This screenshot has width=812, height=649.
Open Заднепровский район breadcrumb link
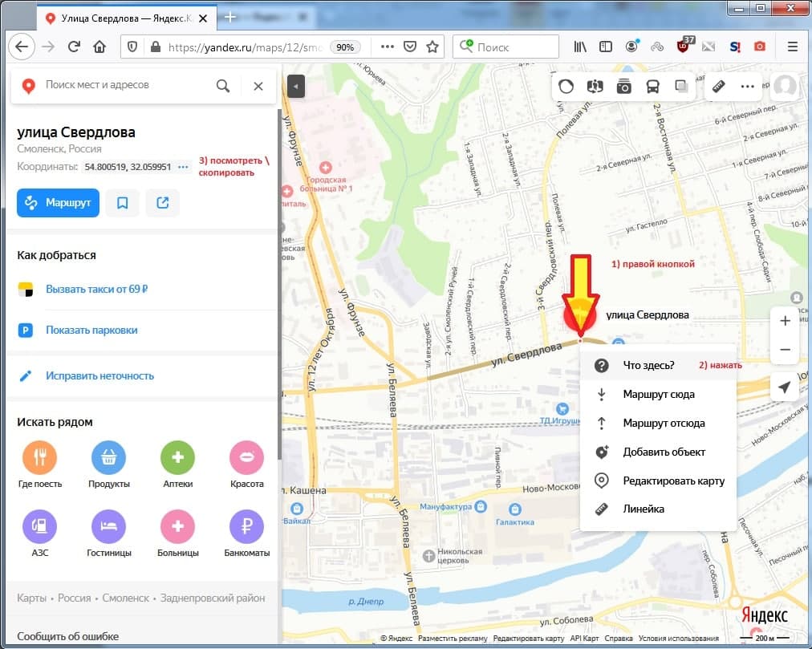pos(213,598)
